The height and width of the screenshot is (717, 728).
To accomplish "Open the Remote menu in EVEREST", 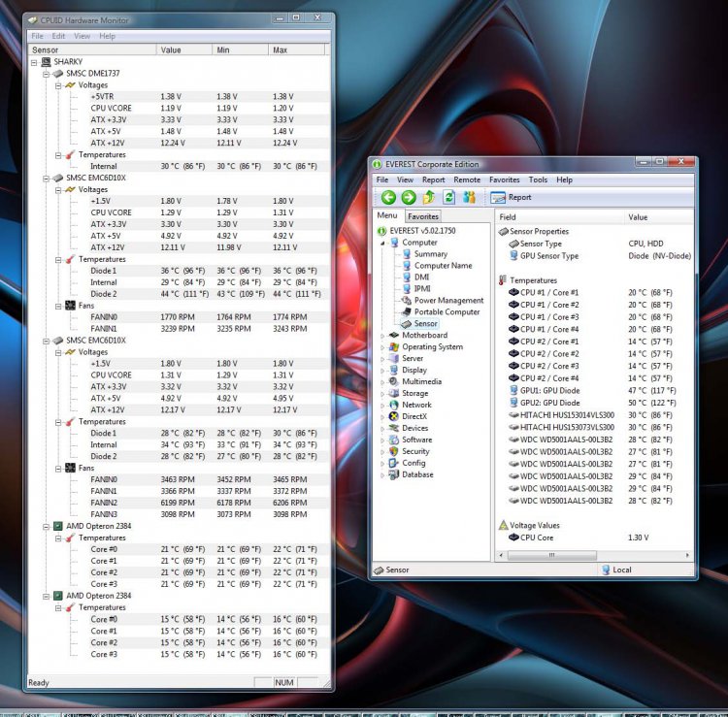I will click(467, 179).
